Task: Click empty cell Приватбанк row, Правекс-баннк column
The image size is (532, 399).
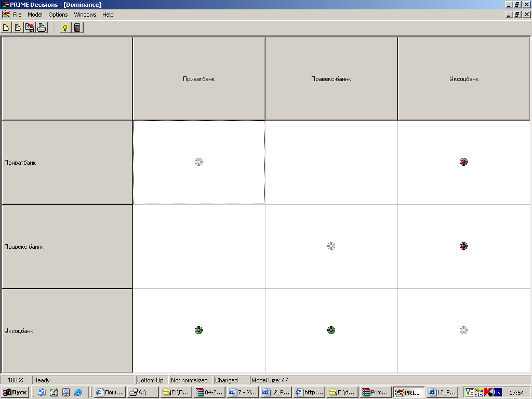Action: coord(331,162)
